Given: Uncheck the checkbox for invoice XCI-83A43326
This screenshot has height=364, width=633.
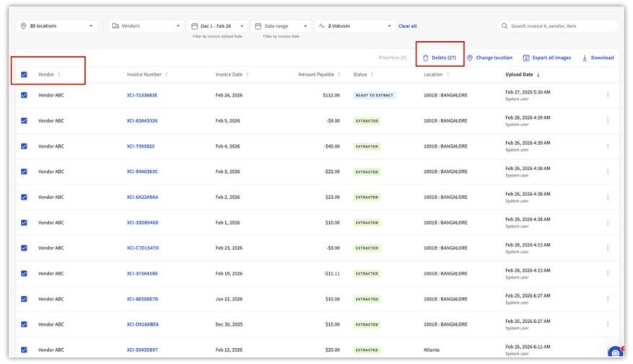Looking at the screenshot, I should (24, 120).
